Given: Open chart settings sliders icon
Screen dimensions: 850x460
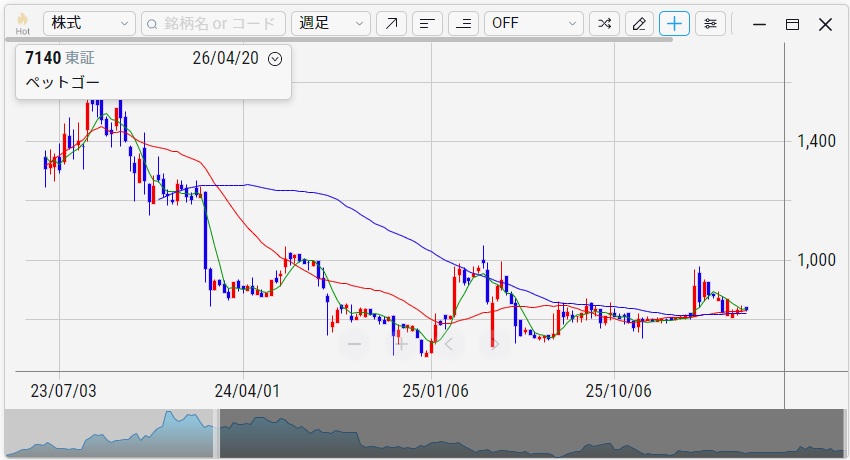Looking at the screenshot, I should pyautogui.click(x=710, y=24).
